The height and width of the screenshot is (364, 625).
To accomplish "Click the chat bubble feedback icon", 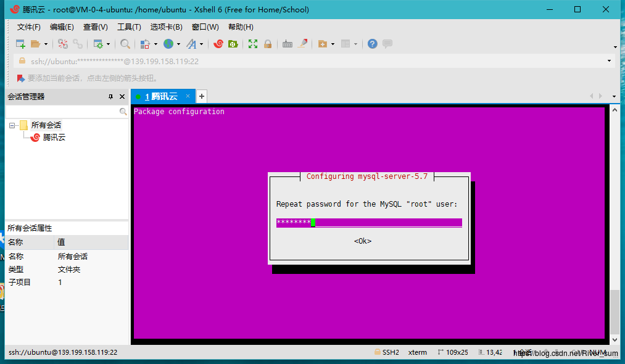I will [387, 44].
